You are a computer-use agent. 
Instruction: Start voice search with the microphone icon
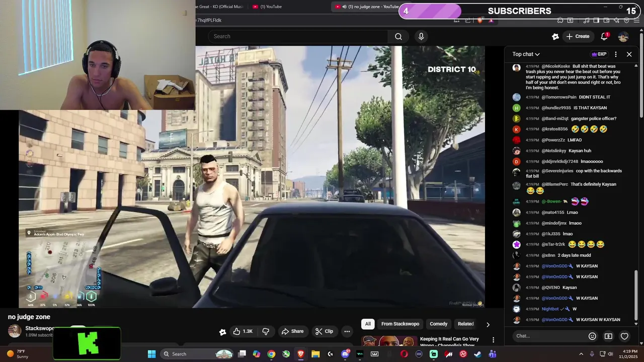[421, 36]
